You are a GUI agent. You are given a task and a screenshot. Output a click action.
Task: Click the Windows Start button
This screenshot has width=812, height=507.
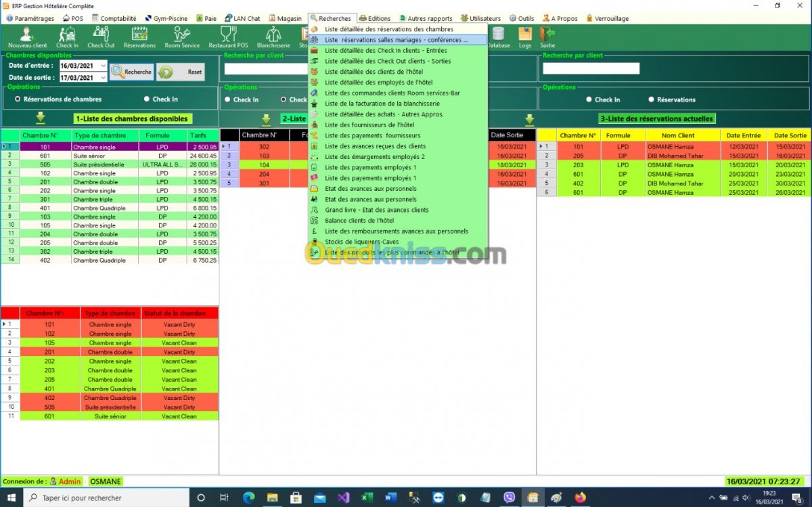(12, 498)
